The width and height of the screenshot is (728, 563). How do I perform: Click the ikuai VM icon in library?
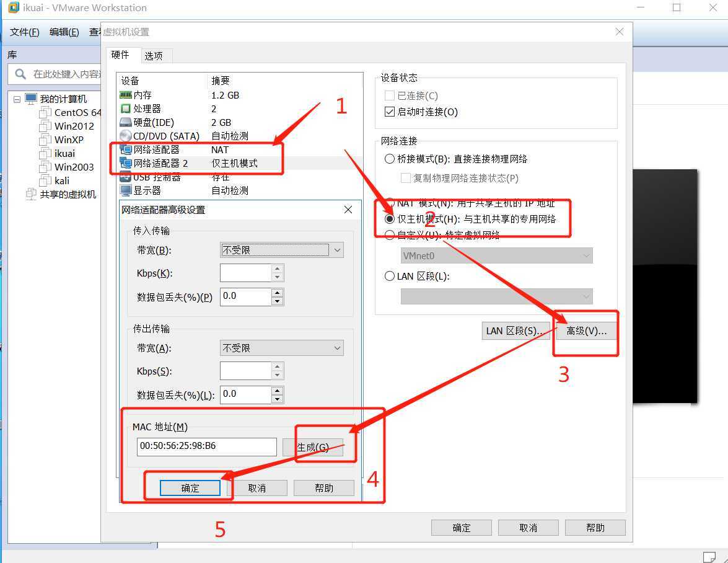tap(45, 153)
